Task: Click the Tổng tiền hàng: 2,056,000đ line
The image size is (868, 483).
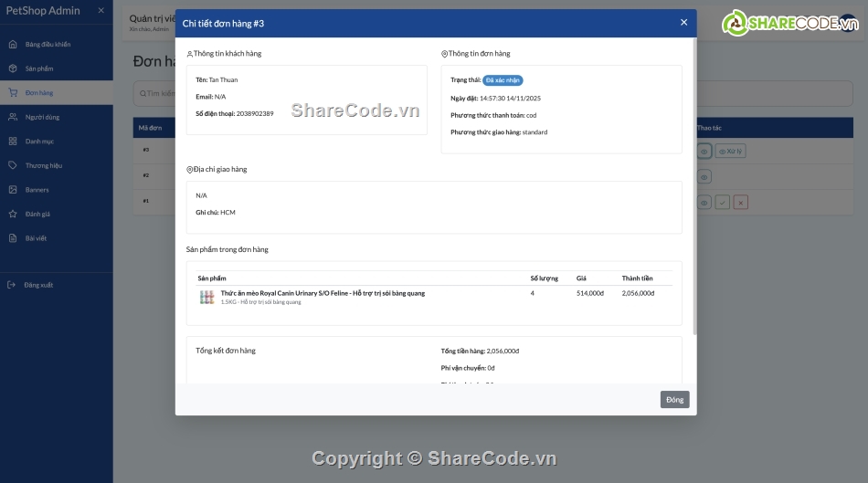Action: click(x=480, y=351)
